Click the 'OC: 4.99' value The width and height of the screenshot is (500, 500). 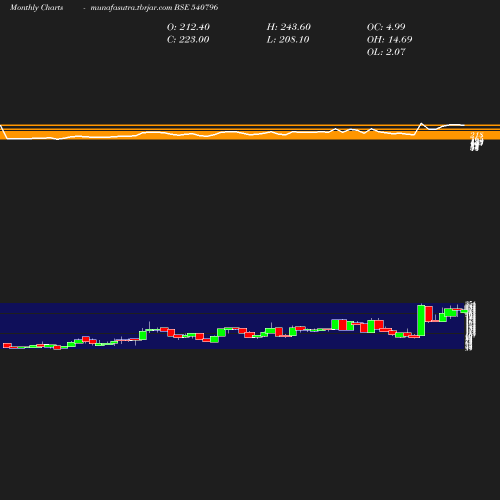coord(386,27)
